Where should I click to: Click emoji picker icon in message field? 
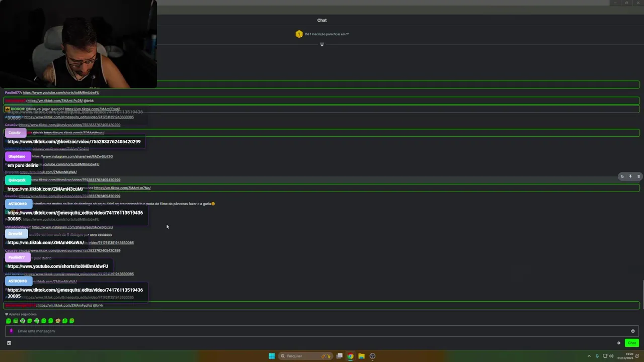pyautogui.click(x=633, y=331)
